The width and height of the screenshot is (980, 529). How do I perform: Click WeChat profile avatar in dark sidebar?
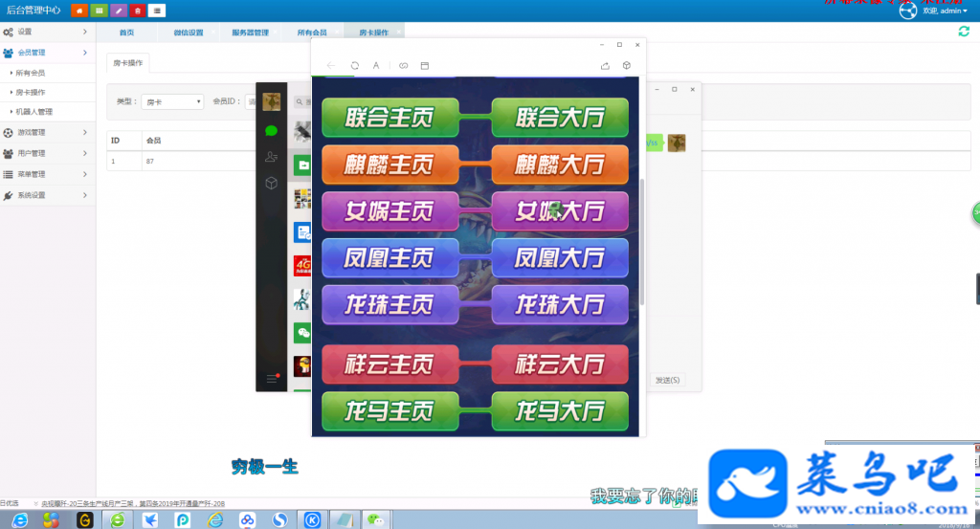[x=271, y=101]
